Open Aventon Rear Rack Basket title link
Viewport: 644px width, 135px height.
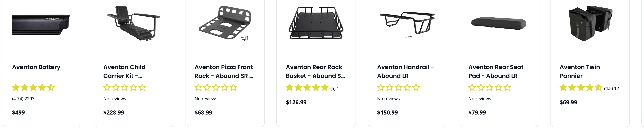tap(315, 71)
